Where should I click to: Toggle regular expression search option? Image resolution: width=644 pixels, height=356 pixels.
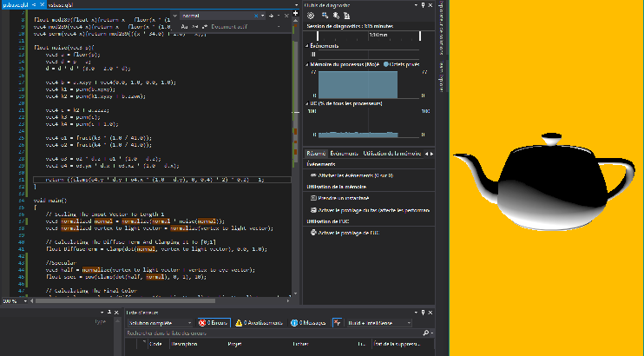pyautogui.click(x=204, y=27)
